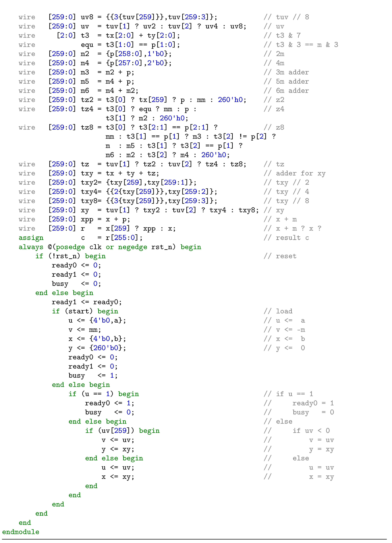Click the '// reset' comment

pos(280,256)
